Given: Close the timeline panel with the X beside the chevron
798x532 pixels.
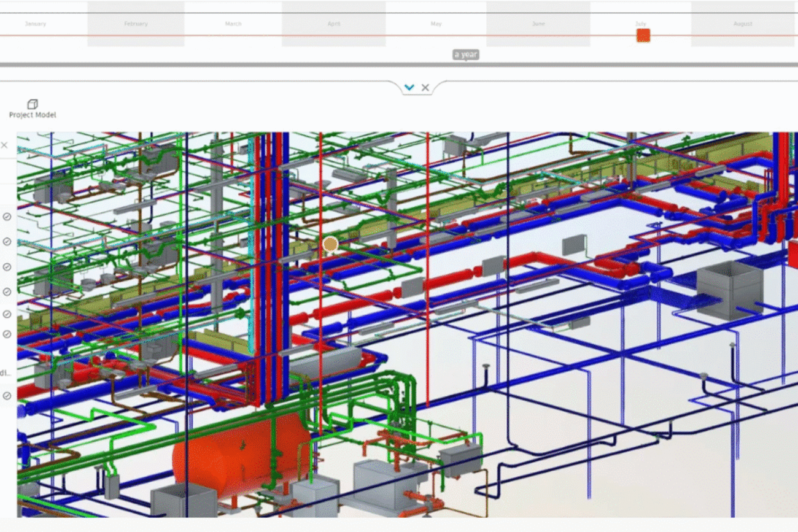Looking at the screenshot, I should (x=425, y=88).
